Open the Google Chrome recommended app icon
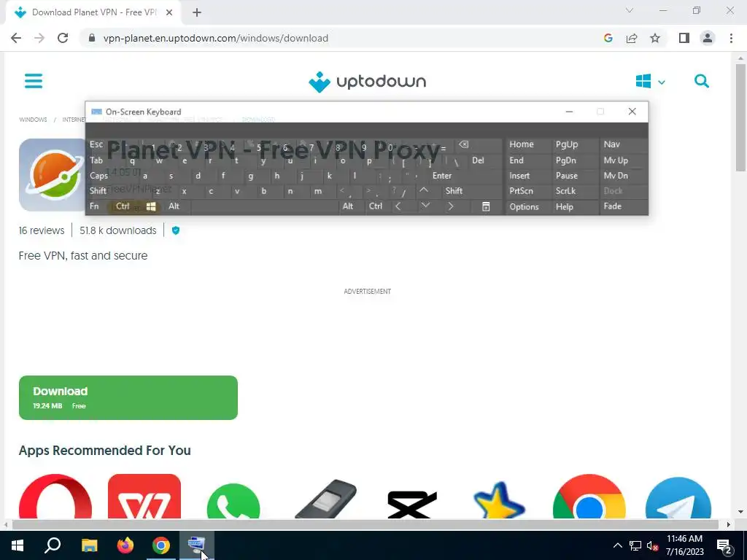 [589, 496]
